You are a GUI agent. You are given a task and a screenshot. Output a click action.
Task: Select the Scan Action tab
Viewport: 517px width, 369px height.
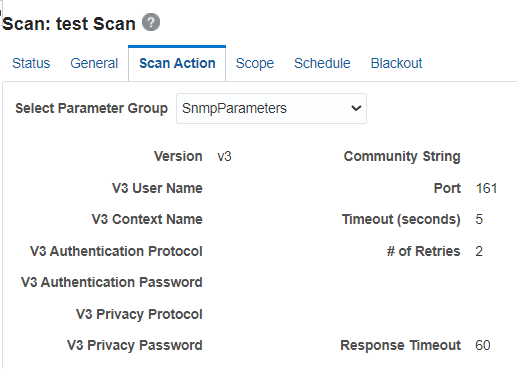coord(177,63)
